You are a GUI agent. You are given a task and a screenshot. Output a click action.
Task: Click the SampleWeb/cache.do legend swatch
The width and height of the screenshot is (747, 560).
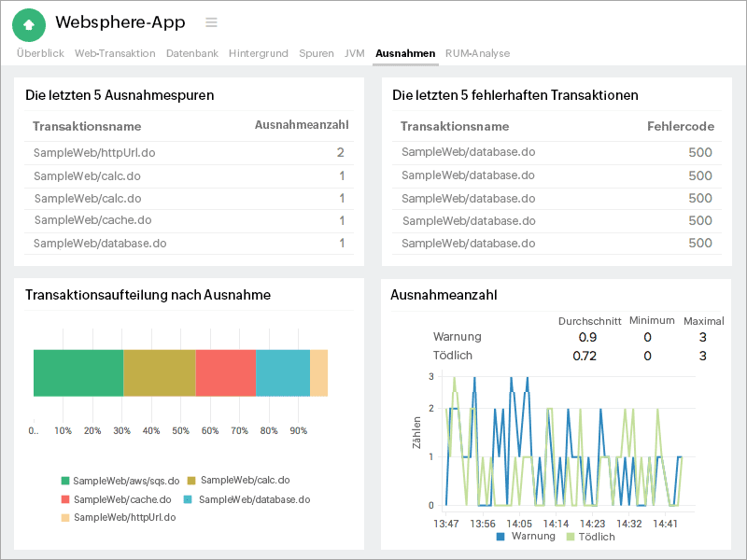click(x=65, y=499)
